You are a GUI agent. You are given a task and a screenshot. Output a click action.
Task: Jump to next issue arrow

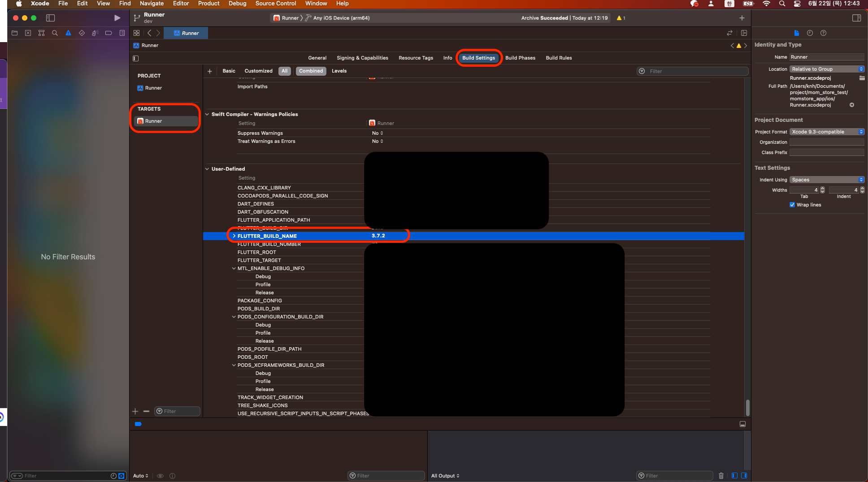click(746, 46)
